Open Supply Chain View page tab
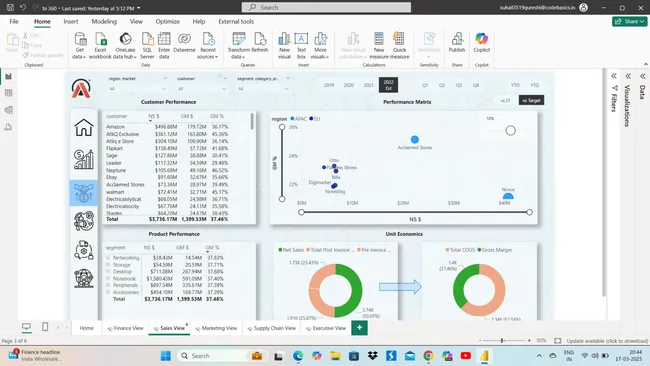Image resolution: width=650 pixels, height=366 pixels. (272, 328)
